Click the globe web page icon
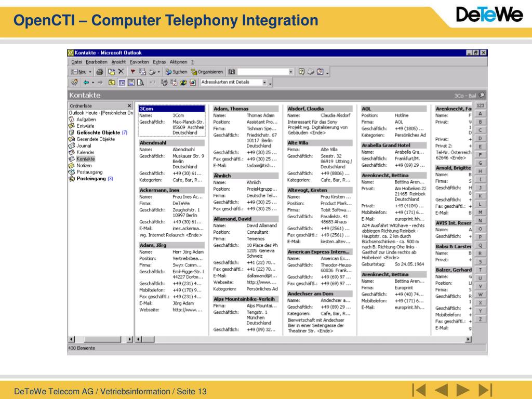Screen dimensions: 532x399 pyautogui.click(x=183, y=83)
